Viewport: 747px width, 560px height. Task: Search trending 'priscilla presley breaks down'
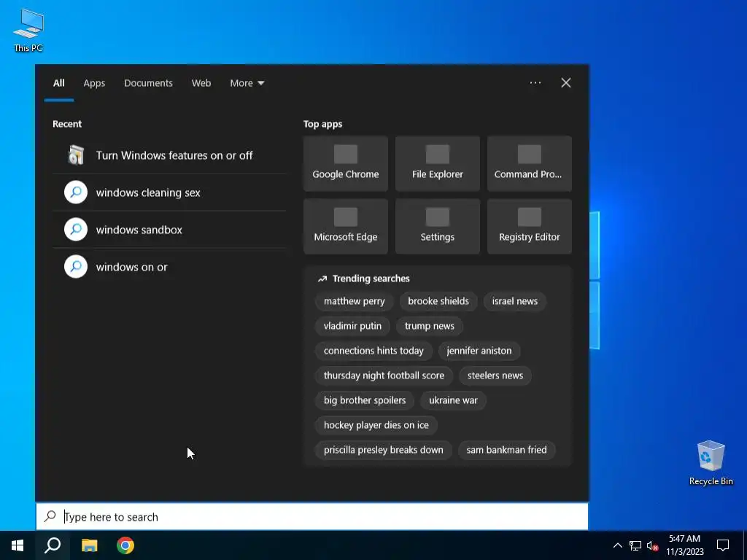coord(384,450)
